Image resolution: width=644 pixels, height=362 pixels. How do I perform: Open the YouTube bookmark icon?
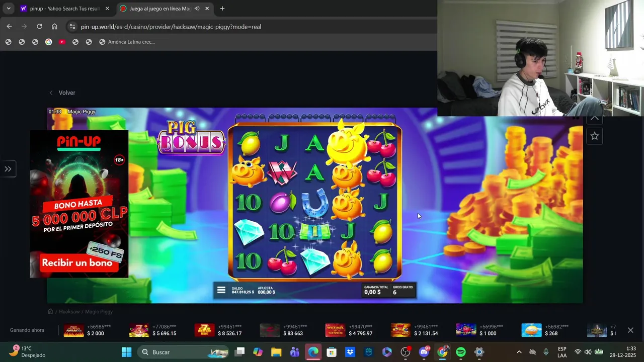(62, 42)
